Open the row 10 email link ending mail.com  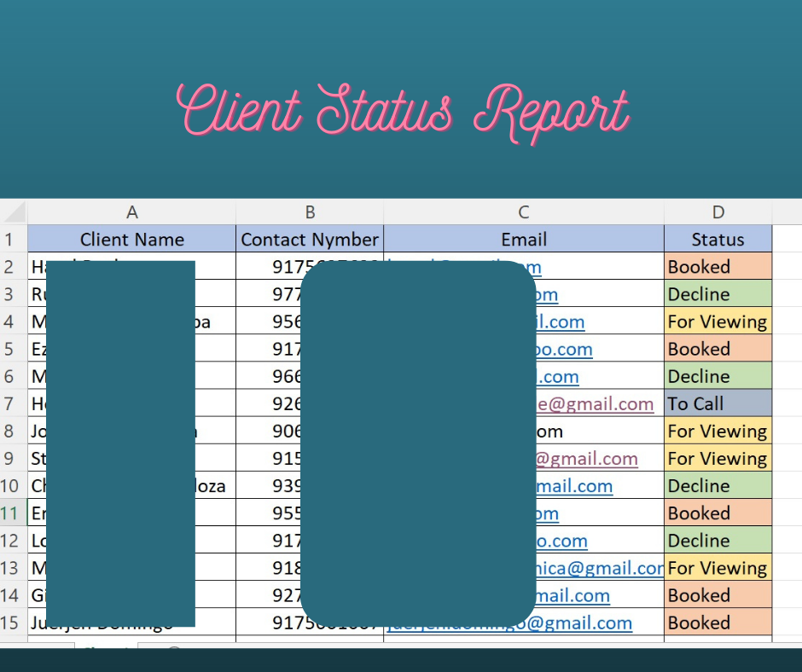[x=574, y=486]
